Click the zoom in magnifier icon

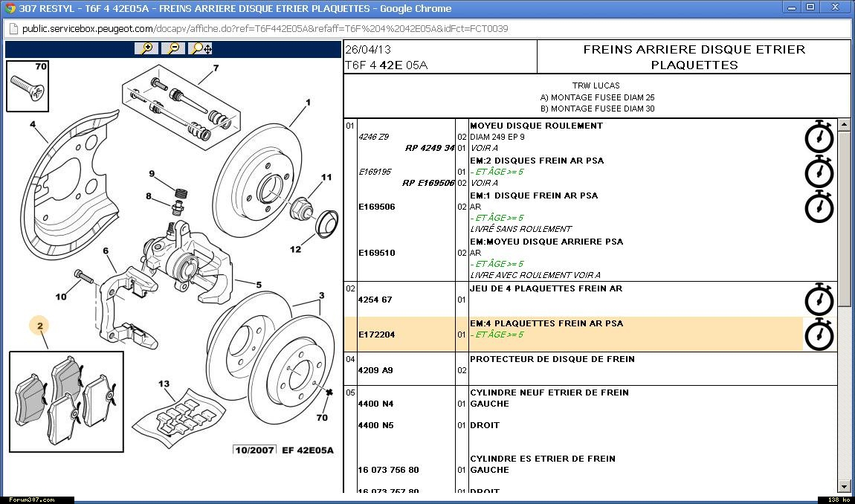pos(146,48)
